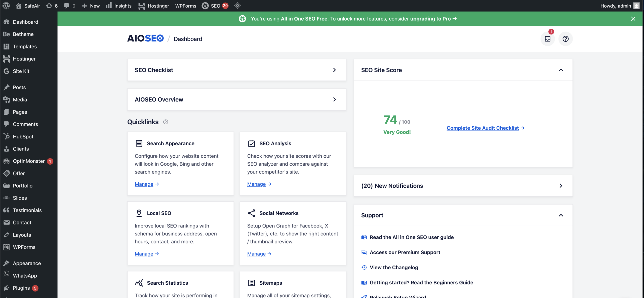Click the AIOSEO logo

[145, 39]
